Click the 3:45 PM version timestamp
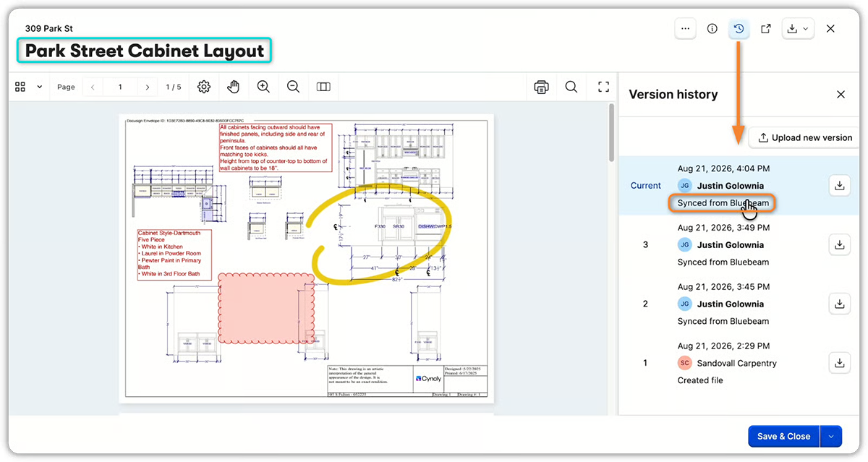The image size is (868, 462). pyautogui.click(x=723, y=287)
